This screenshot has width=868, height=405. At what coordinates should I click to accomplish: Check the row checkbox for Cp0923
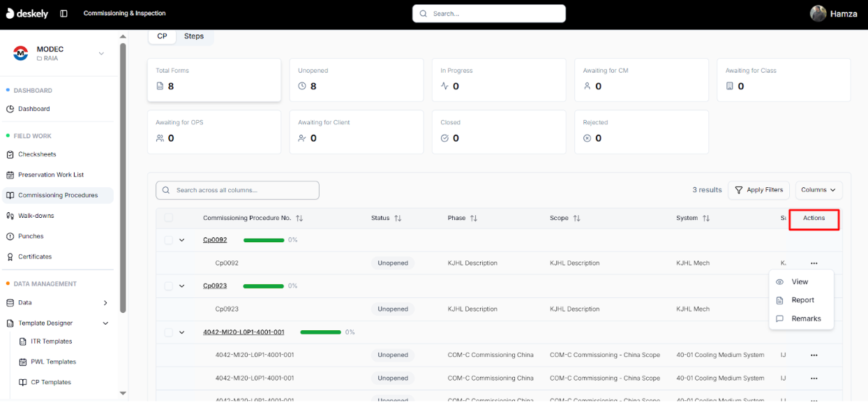[x=168, y=286]
